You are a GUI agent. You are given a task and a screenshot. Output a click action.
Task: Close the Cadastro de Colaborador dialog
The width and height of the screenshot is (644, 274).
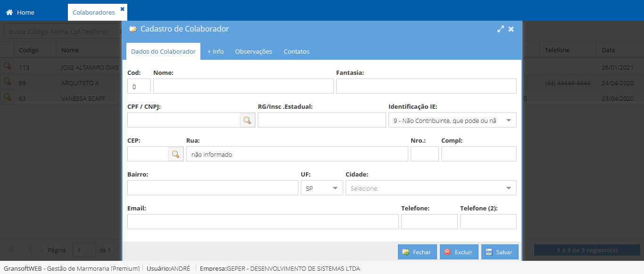[511, 29]
